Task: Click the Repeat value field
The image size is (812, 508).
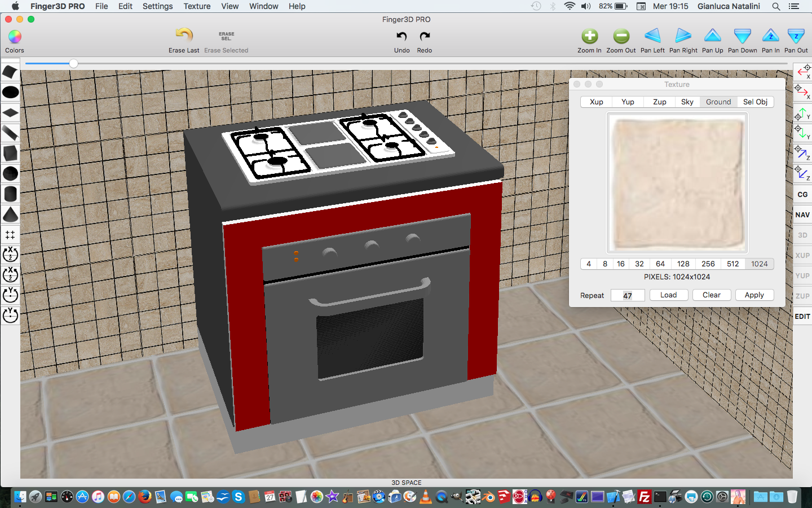Action: 628,295
